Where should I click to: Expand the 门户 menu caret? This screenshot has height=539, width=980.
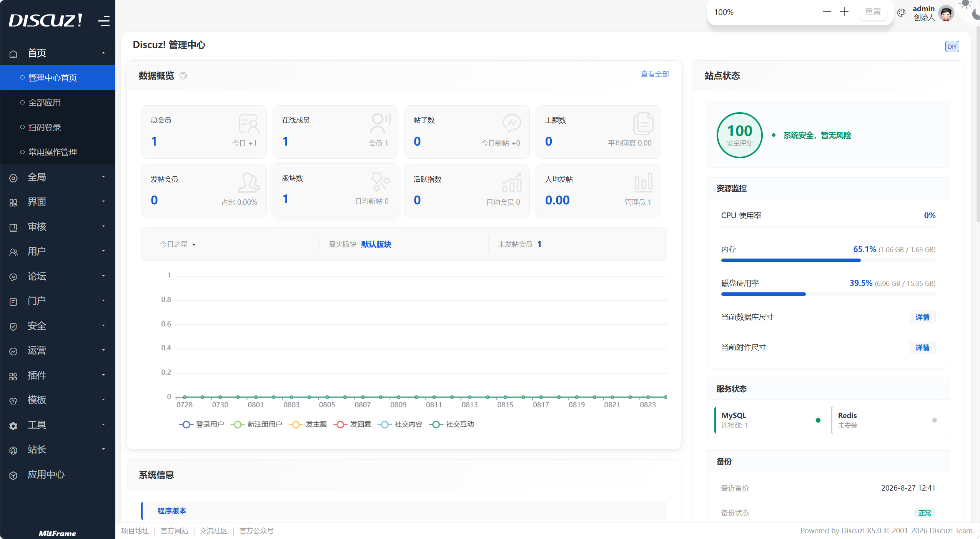[x=103, y=301]
